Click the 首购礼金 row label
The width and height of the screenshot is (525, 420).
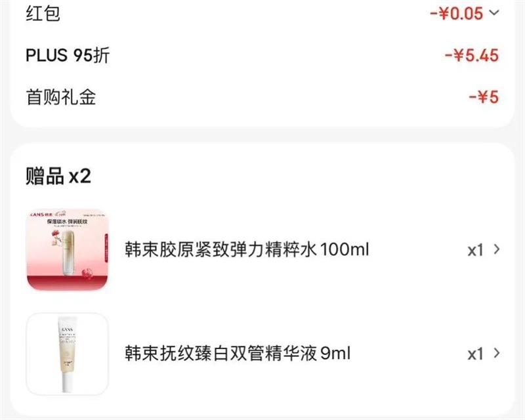(x=61, y=96)
